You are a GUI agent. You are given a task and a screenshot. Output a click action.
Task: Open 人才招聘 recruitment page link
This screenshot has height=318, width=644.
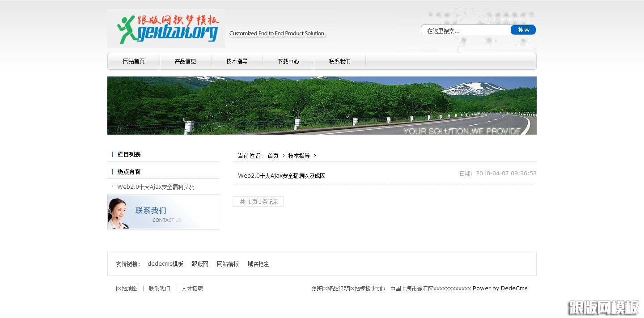[x=192, y=288]
